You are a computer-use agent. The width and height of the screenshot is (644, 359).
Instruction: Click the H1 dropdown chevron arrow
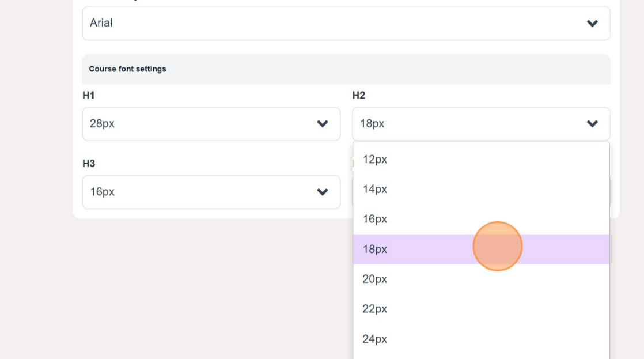pos(323,124)
